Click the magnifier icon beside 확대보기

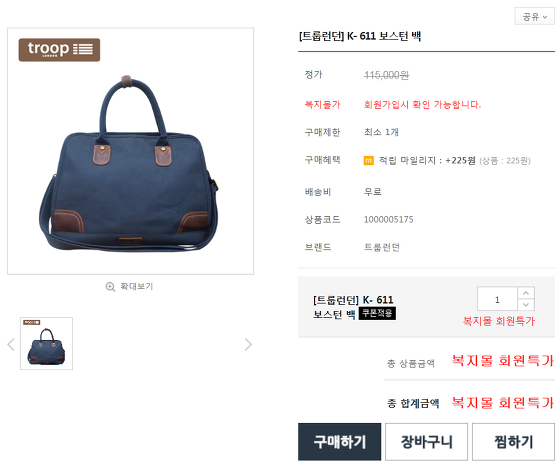point(110,287)
